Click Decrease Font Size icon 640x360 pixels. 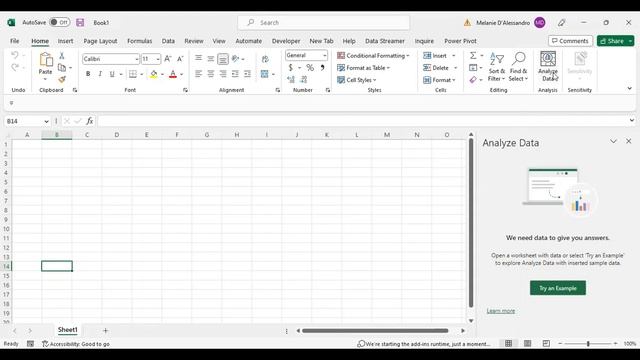point(180,59)
